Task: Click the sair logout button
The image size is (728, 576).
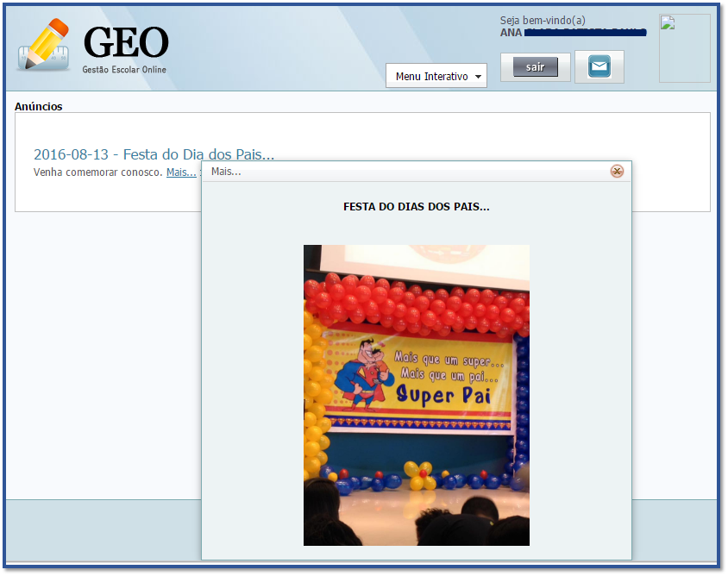Action: [x=535, y=67]
